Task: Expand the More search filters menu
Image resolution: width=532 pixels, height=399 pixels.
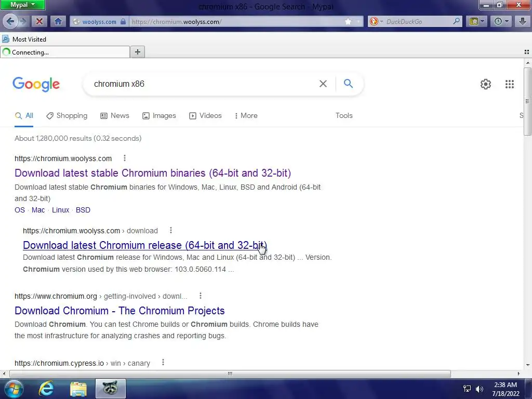Action: pyautogui.click(x=246, y=116)
